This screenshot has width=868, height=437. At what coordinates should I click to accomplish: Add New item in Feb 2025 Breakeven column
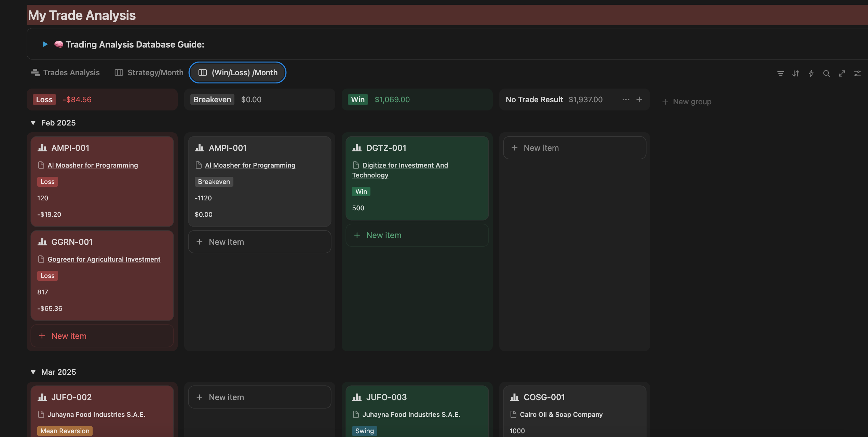260,242
